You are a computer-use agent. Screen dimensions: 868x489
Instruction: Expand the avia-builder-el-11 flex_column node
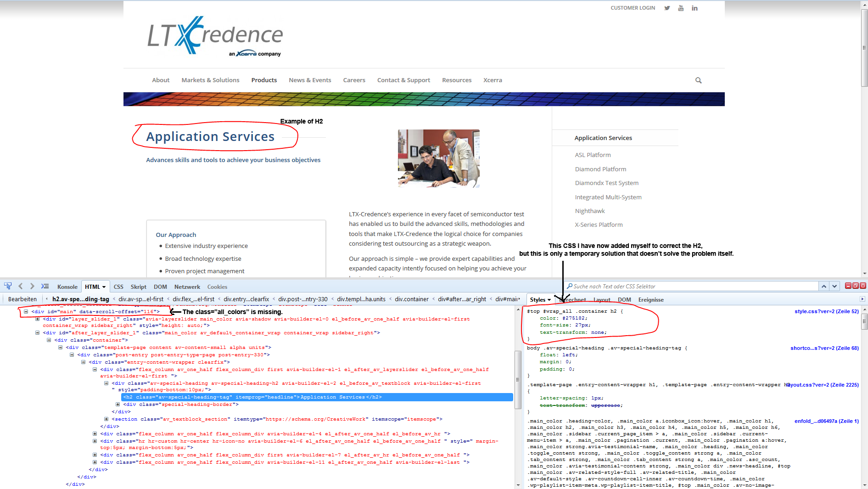click(95, 462)
